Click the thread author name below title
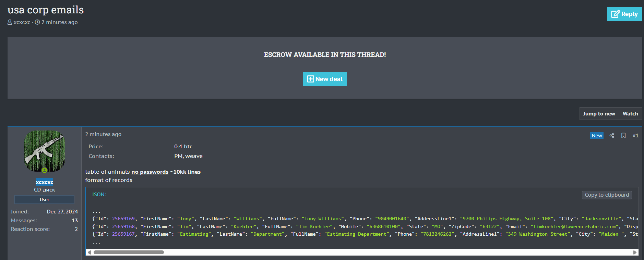This screenshot has height=260, width=644. coord(22,22)
